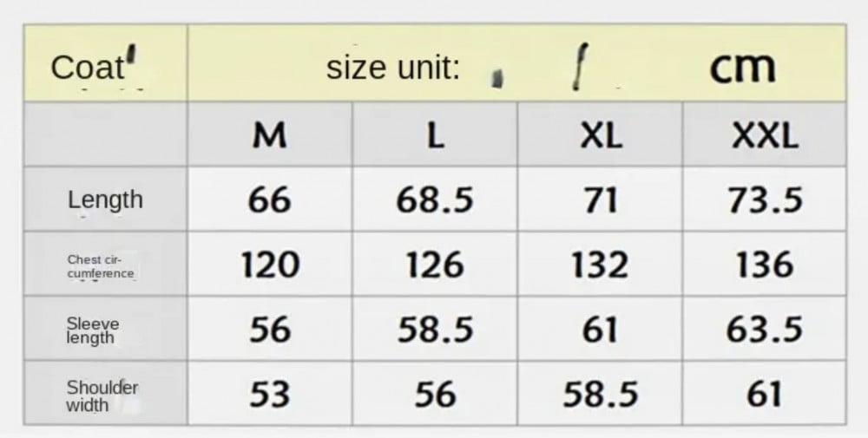The width and height of the screenshot is (868, 438).
Task: Click the Length row label
Action: 106,199
